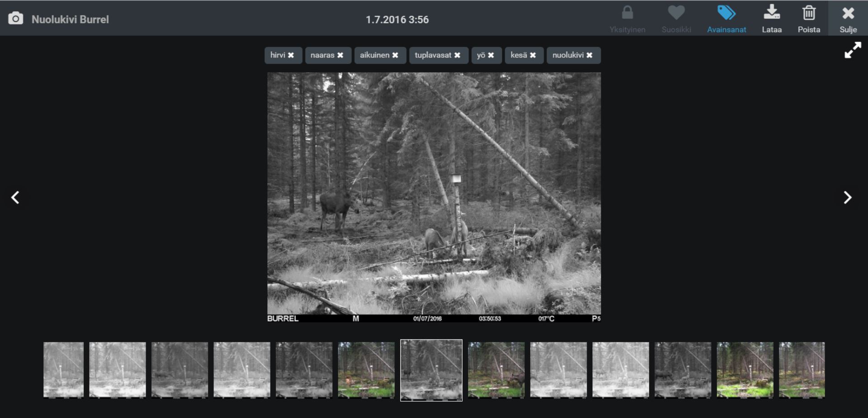Image resolution: width=868 pixels, height=418 pixels.
Task: Click the Nuolukivi Burrel camera name
Action: tap(70, 19)
